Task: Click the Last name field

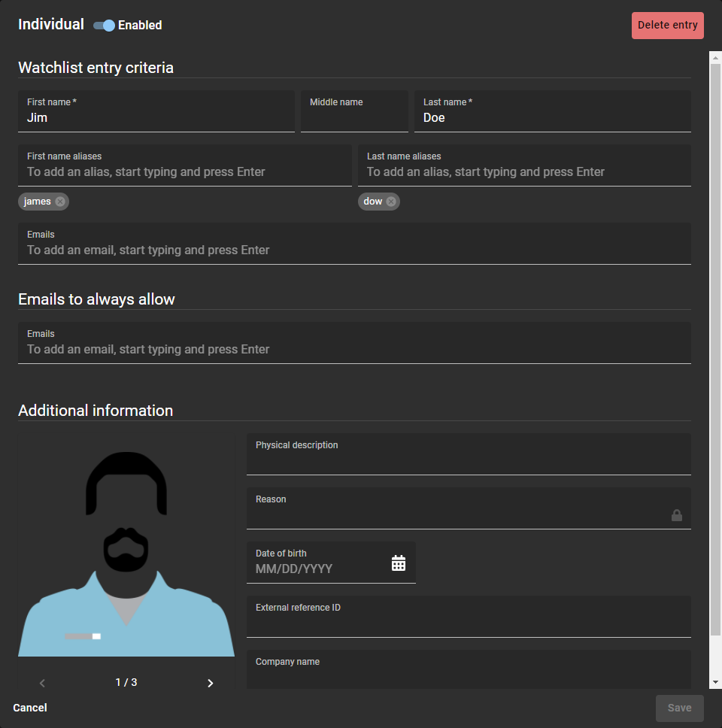Action: pos(552,117)
